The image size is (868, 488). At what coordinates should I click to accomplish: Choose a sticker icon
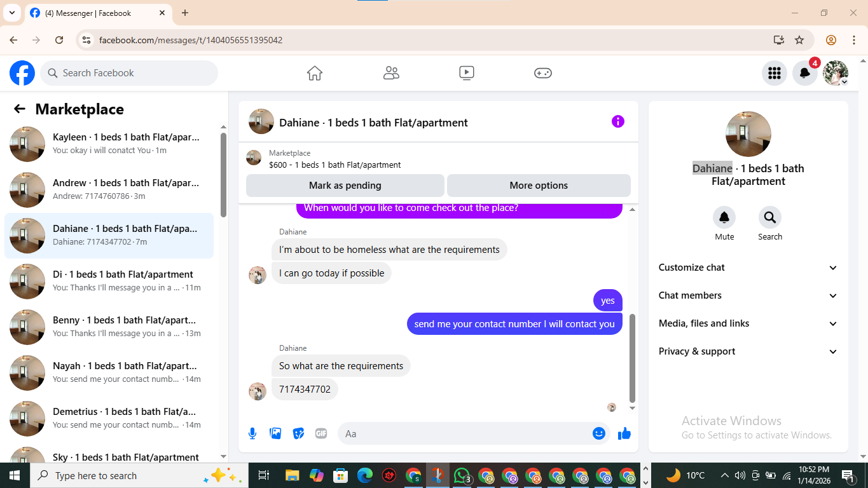coord(298,433)
